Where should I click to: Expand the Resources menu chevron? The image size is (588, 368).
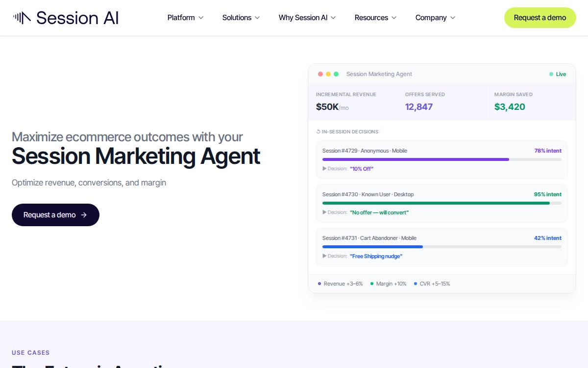pyautogui.click(x=394, y=18)
